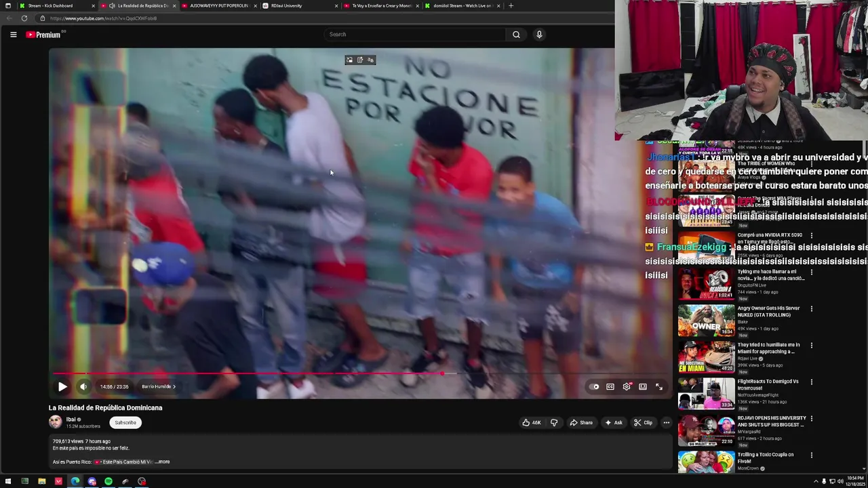Toggle closed captions on the video
This screenshot has width=868, height=488.
click(610, 387)
